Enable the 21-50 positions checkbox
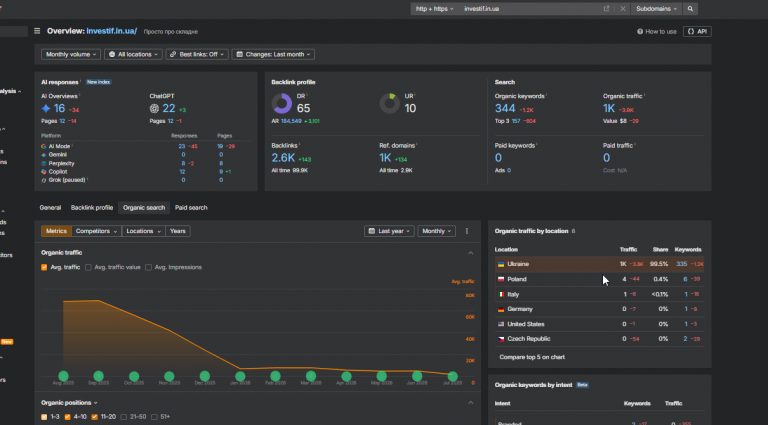Viewport: 768px width, 425px height. 123,417
